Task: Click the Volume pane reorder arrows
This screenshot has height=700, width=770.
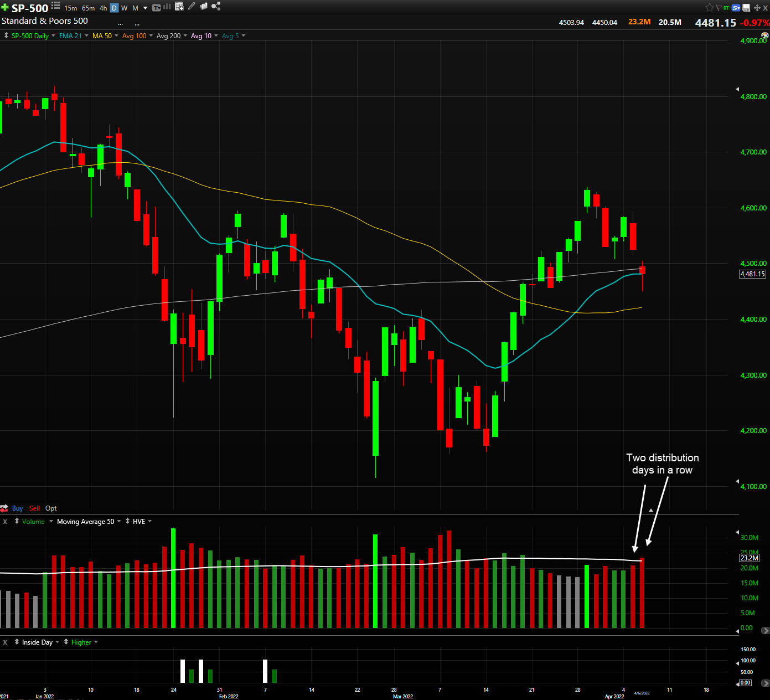Action: (x=17, y=521)
